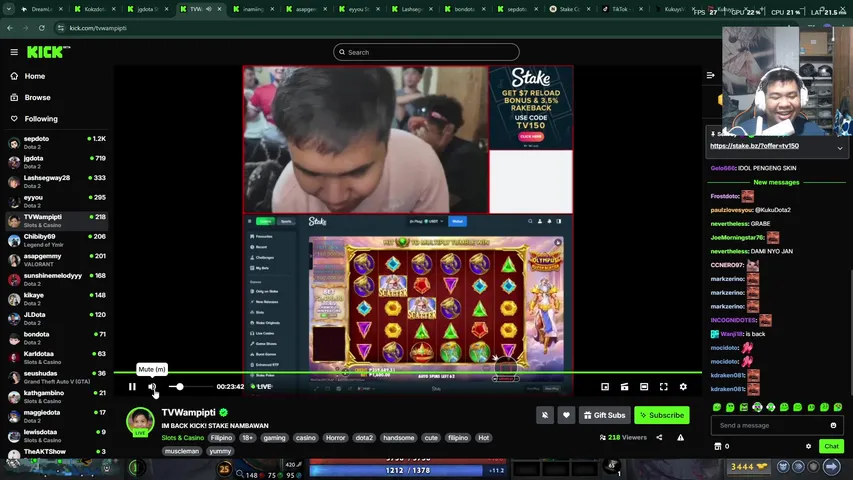Collapse the chat panel icon
Screen dimensions: 853x480
(x=710, y=75)
